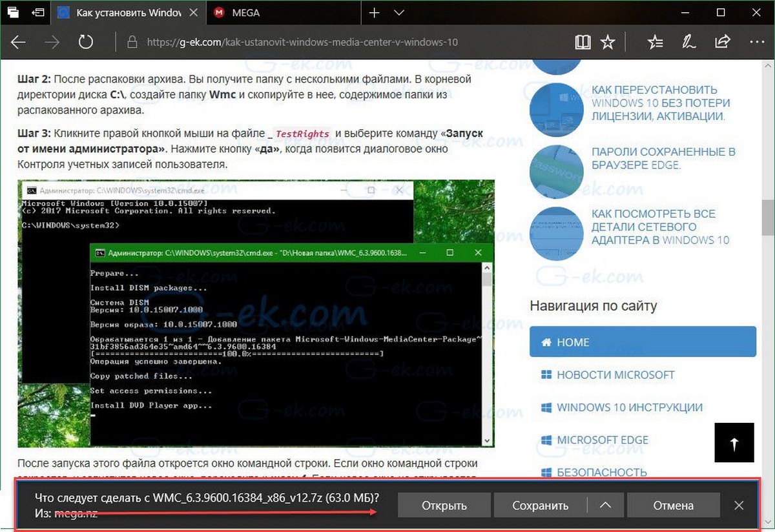Open the tab overview icon
The image size is (775, 532).
(x=14, y=13)
